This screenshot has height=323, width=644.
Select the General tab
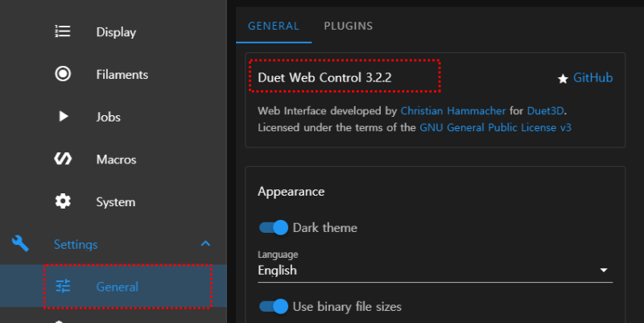pos(274,26)
